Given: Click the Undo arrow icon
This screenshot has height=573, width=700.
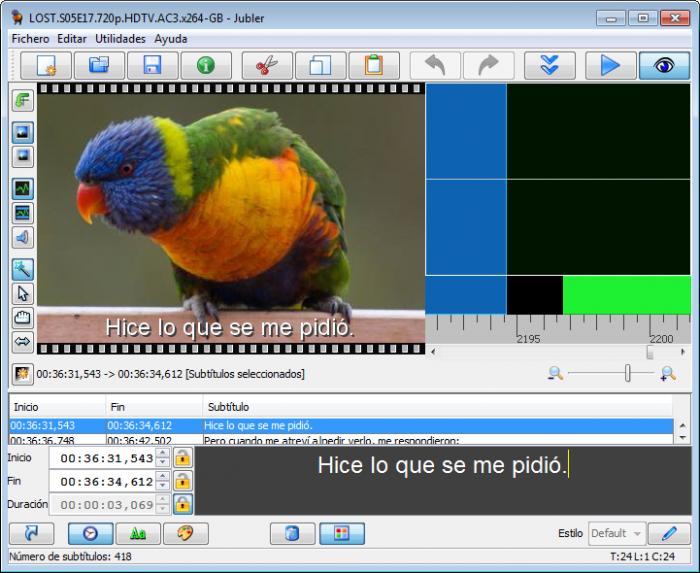Looking at the screenshot, I should [435, 66].
